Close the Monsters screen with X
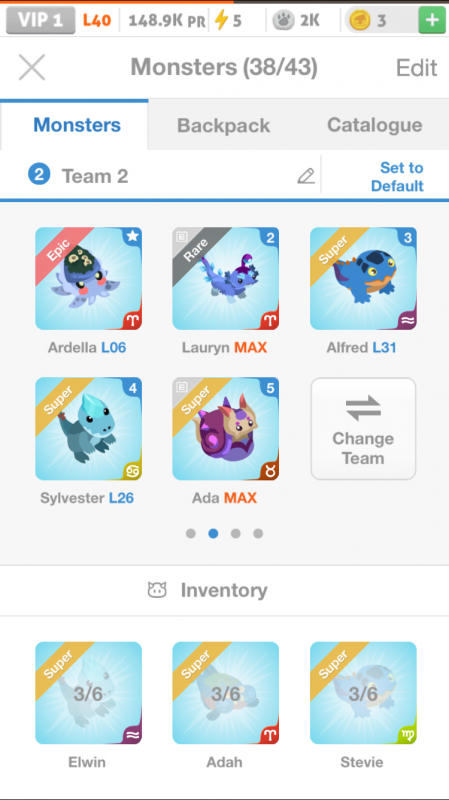The height and width of the screenshot is (800, 449). [32, 67]
